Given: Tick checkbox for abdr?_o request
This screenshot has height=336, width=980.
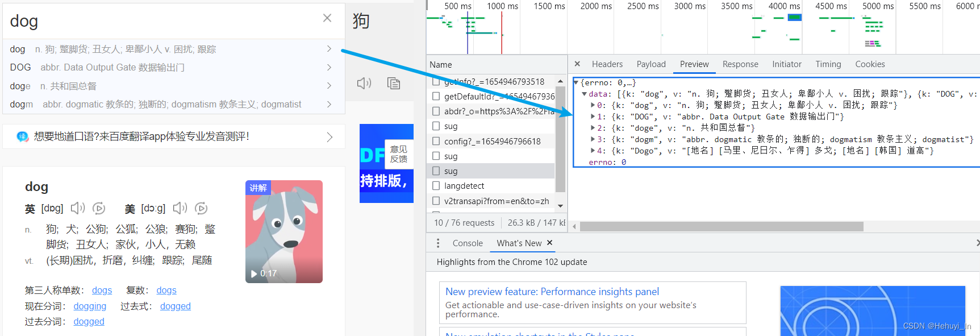Looking at the screenshot, I should 436,111.
